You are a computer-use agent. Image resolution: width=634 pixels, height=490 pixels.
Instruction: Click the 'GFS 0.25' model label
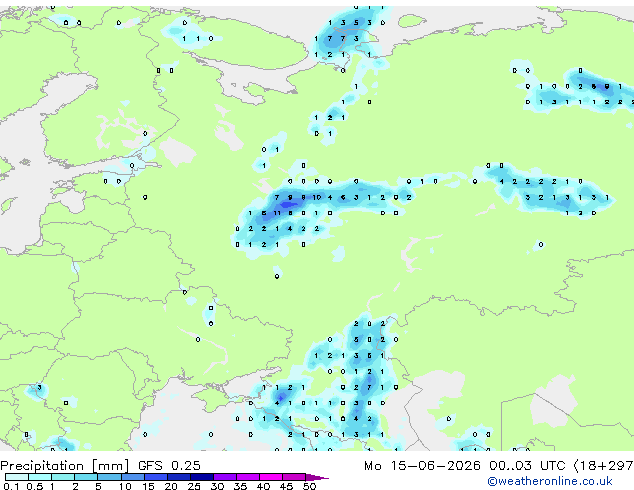(169, 466)
